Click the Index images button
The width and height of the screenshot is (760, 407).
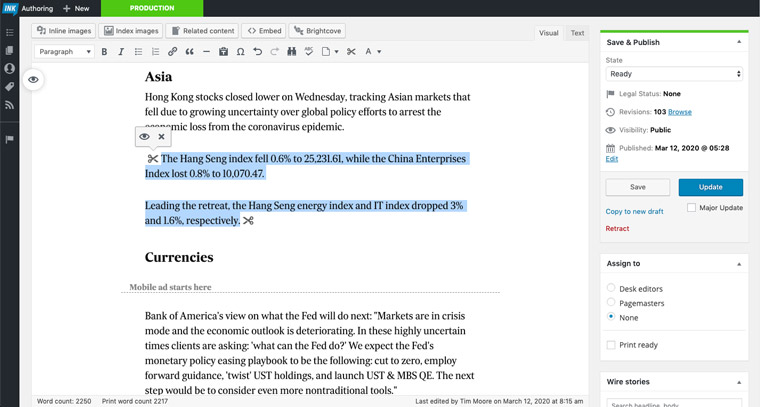(131, 31)
